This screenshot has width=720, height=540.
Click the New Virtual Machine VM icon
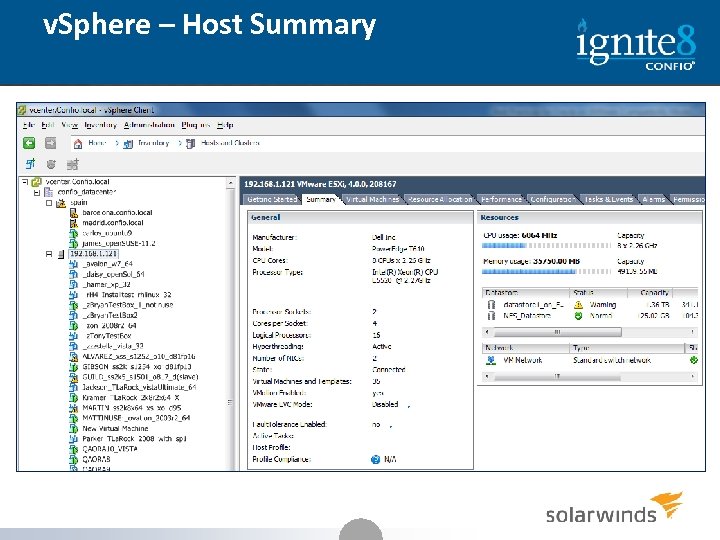pos(73,428)
